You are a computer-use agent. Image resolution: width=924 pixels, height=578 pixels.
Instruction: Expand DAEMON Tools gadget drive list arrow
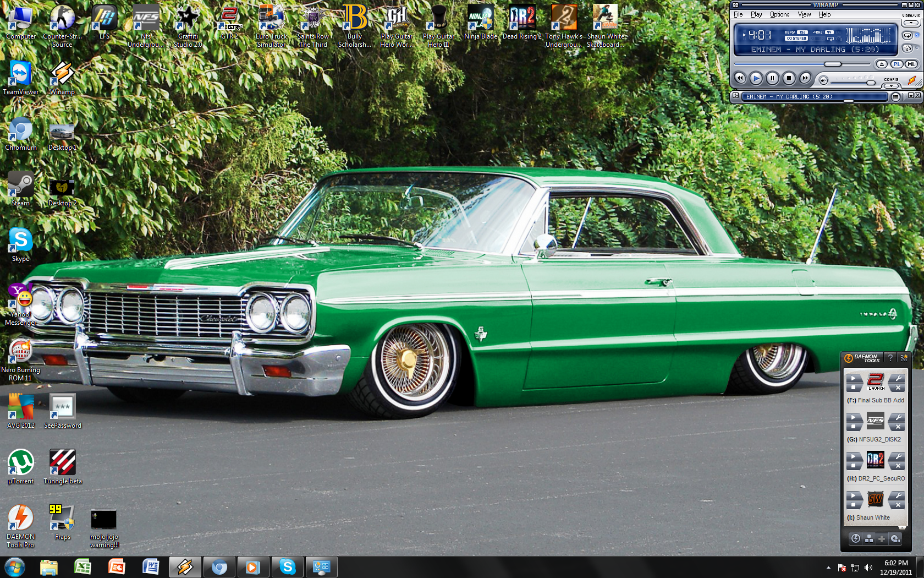(x=902, y=527)
